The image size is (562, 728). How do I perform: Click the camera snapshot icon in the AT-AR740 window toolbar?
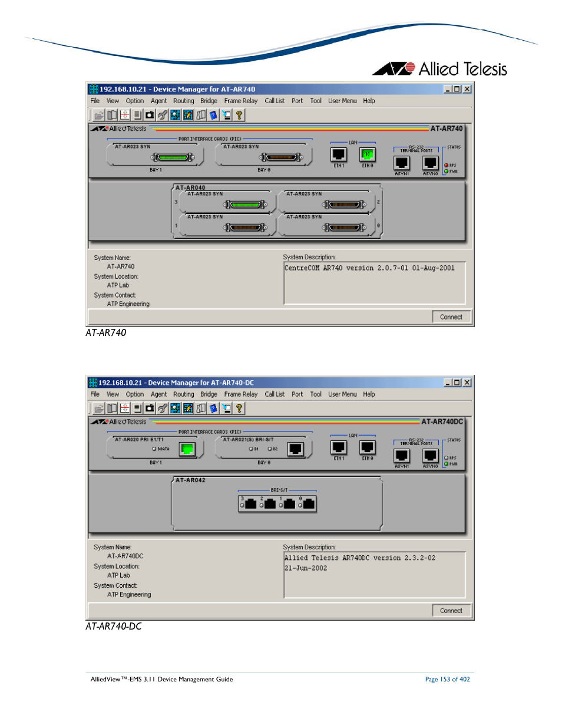[x=150, y=115]
